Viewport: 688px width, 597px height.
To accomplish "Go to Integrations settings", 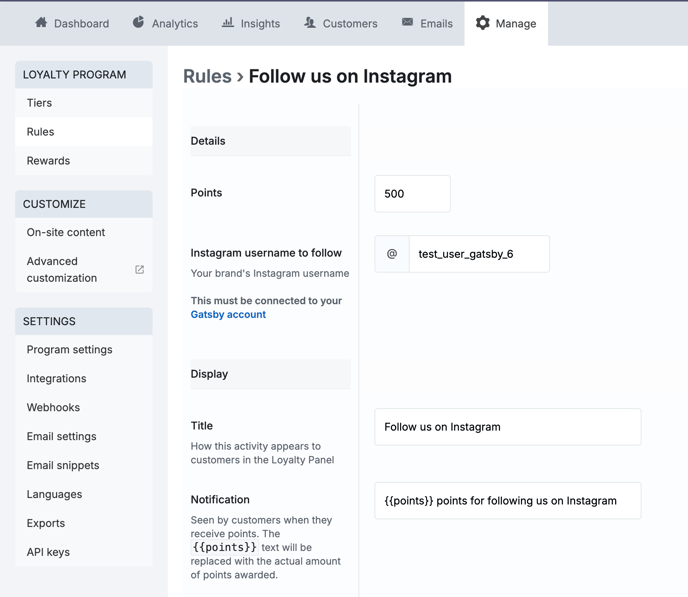I will (x=84, y=379).
